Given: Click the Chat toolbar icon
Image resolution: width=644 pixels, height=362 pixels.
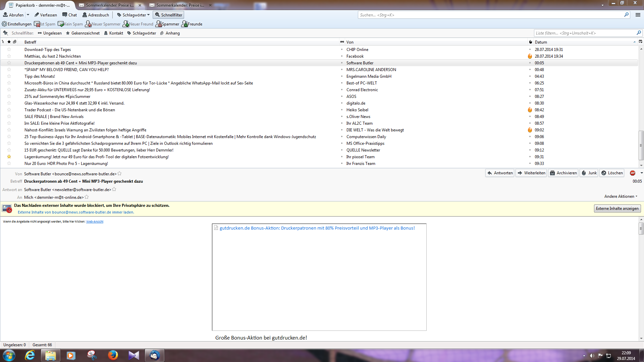Looking at the screenshot, I should (65, 15).
